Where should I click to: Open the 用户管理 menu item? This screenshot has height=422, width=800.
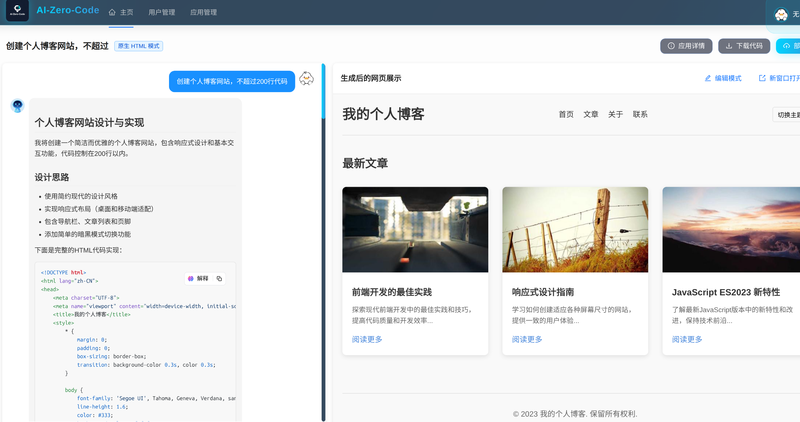[x=162, y=12]
